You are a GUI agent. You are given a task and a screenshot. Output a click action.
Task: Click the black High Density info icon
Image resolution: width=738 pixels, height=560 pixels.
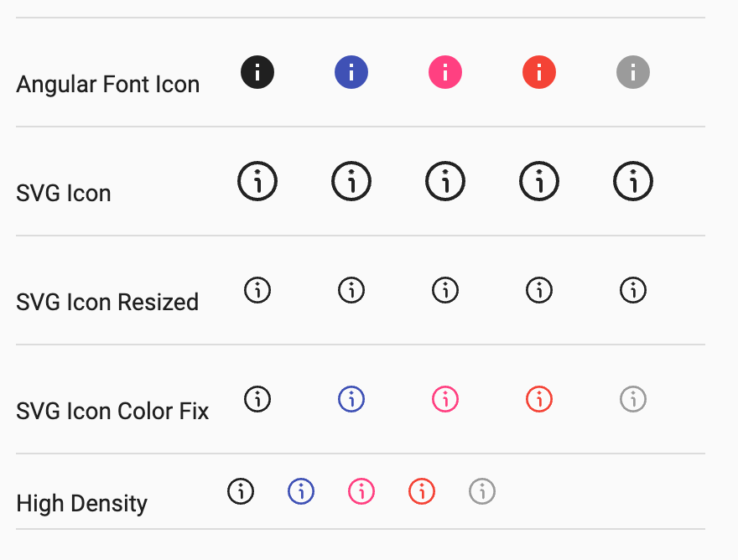[x=241, y=491]
